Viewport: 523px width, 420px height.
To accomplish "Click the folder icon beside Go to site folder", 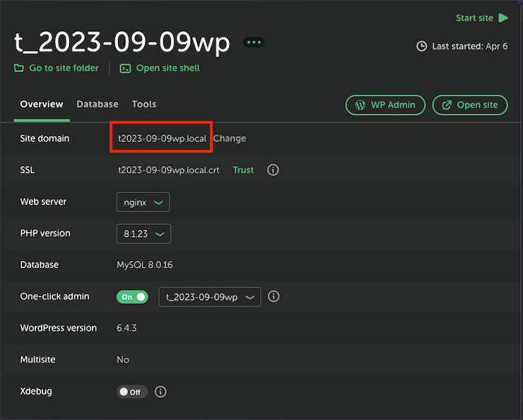I will click(18, 68).
